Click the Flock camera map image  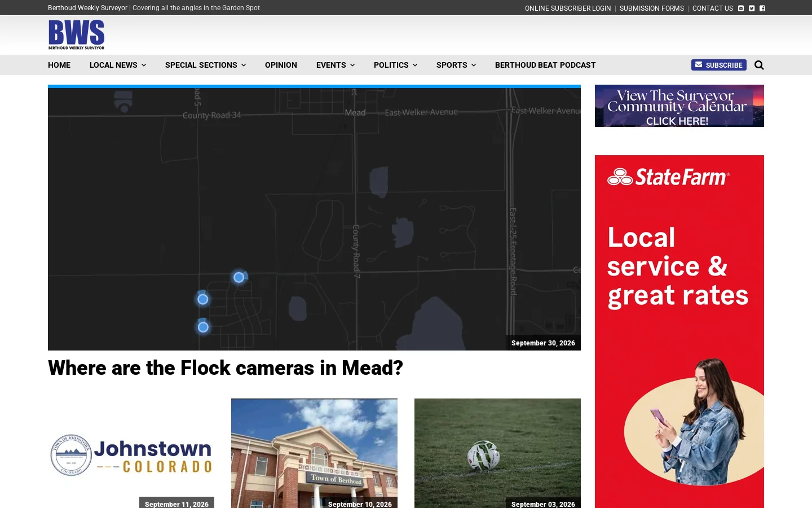click(314, 219)
